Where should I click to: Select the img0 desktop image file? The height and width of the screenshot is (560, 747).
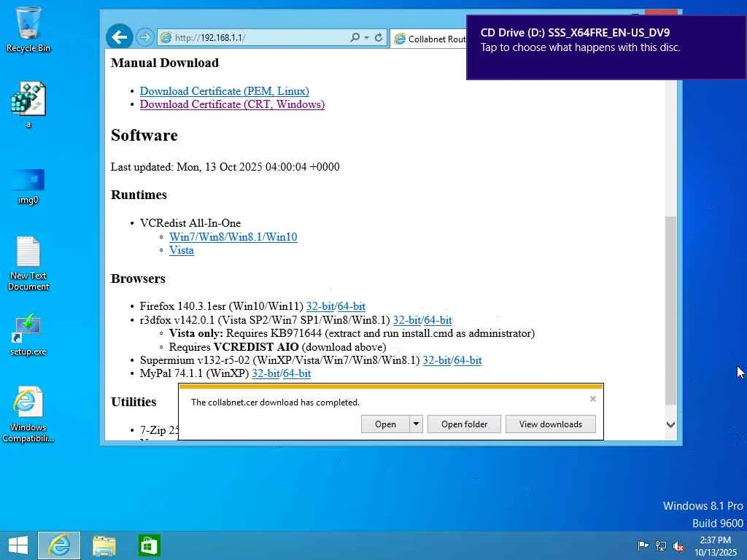coord(28,187)
